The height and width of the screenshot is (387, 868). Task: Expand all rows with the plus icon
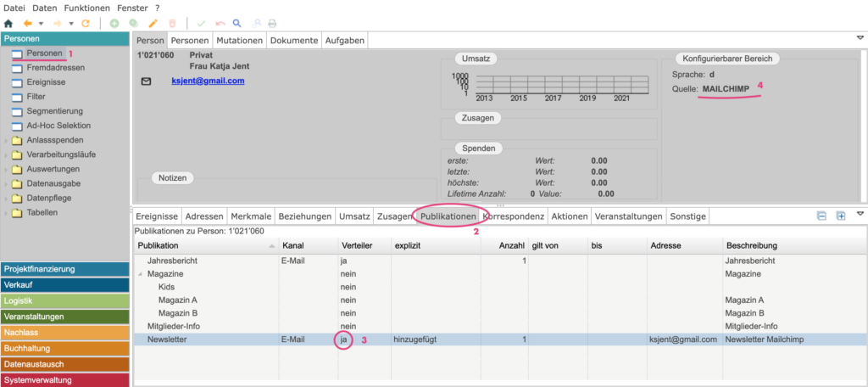841,216
